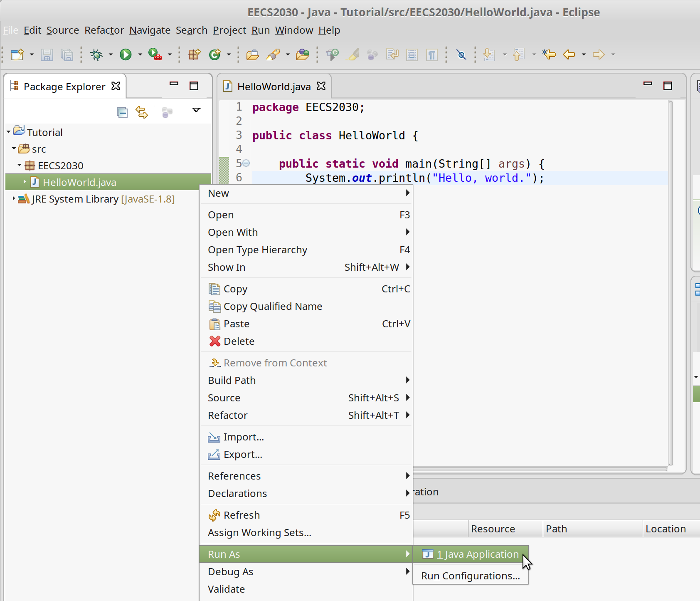This screenshot has width=700, height=601.
Task: Select 1 Java Application from Run As submenu
Action: coord(471,554)
